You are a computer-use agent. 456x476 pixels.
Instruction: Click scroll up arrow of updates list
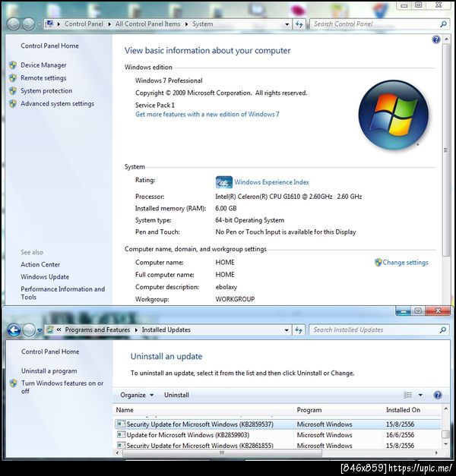[445, 409]
